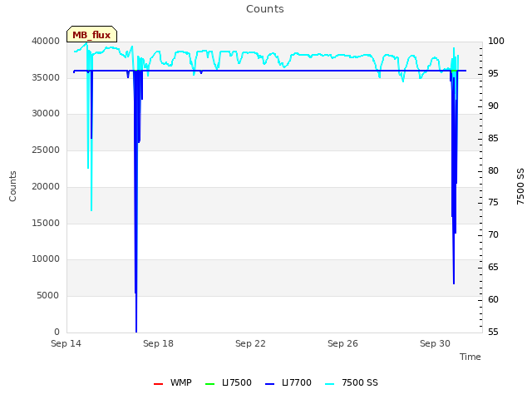Click the 35000 y-axis value
The image size is (532, 399).
pos(46,77)
